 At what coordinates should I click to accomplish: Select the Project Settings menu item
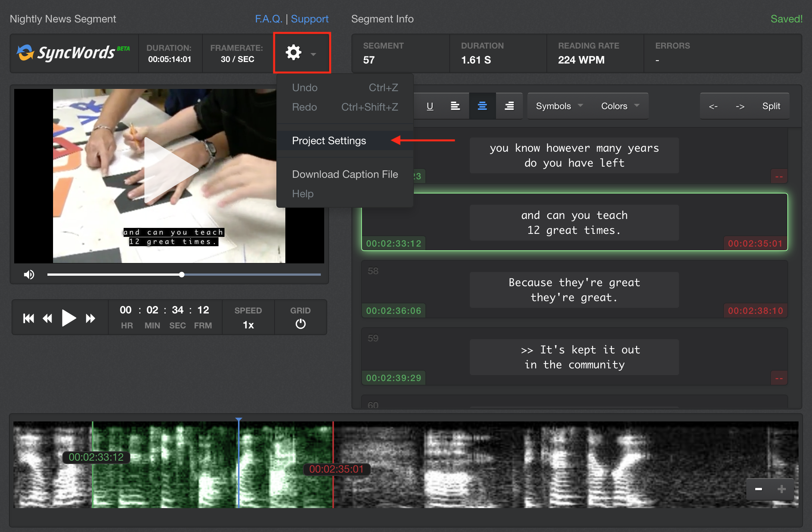pyautogui.click(x=328, y=141)
